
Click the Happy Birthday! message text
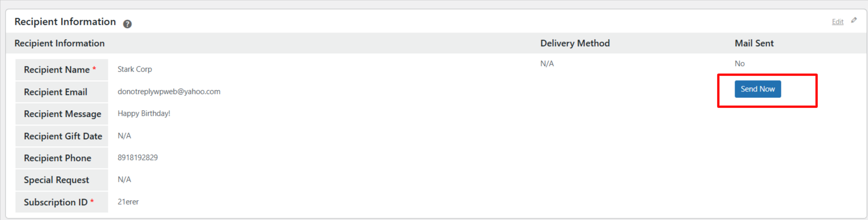(x=144, y=113)
